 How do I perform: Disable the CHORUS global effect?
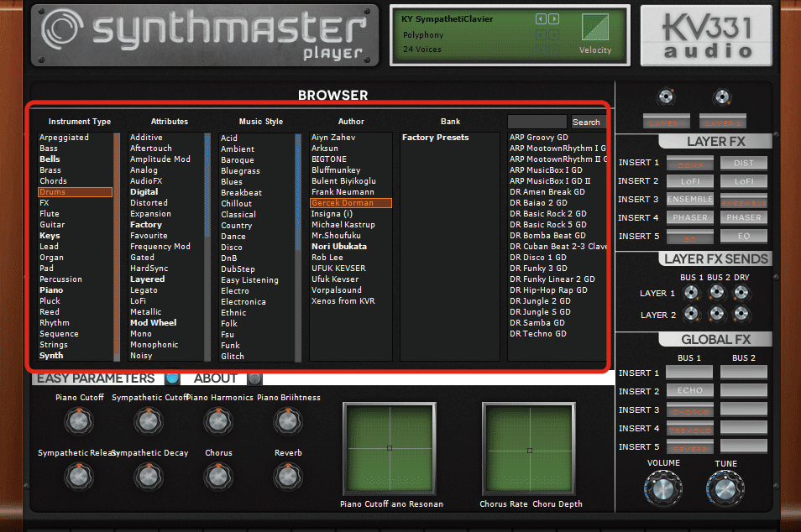tap(689, 409)
